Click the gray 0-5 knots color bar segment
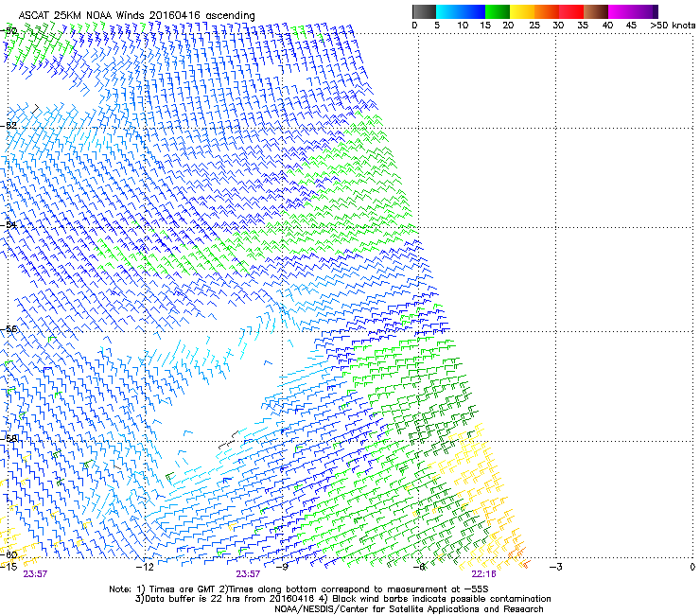This screenshot has width=700, height=615. tap(424, 11)
